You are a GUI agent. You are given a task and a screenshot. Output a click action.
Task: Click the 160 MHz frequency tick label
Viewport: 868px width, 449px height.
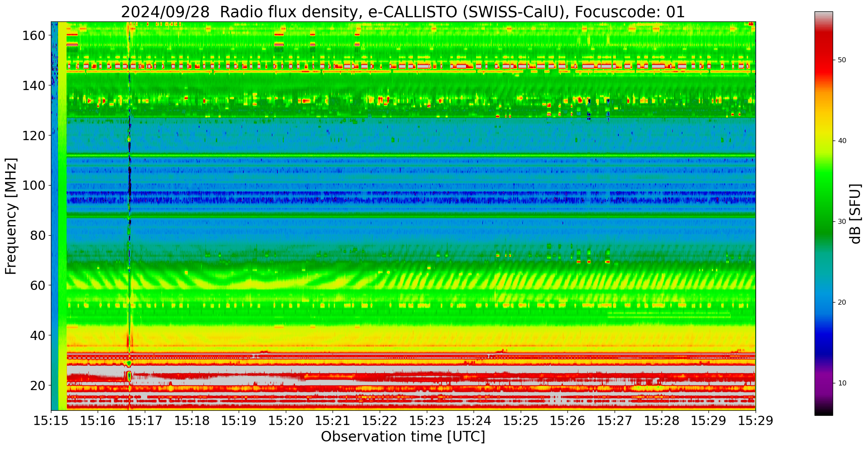pos(34,35)
